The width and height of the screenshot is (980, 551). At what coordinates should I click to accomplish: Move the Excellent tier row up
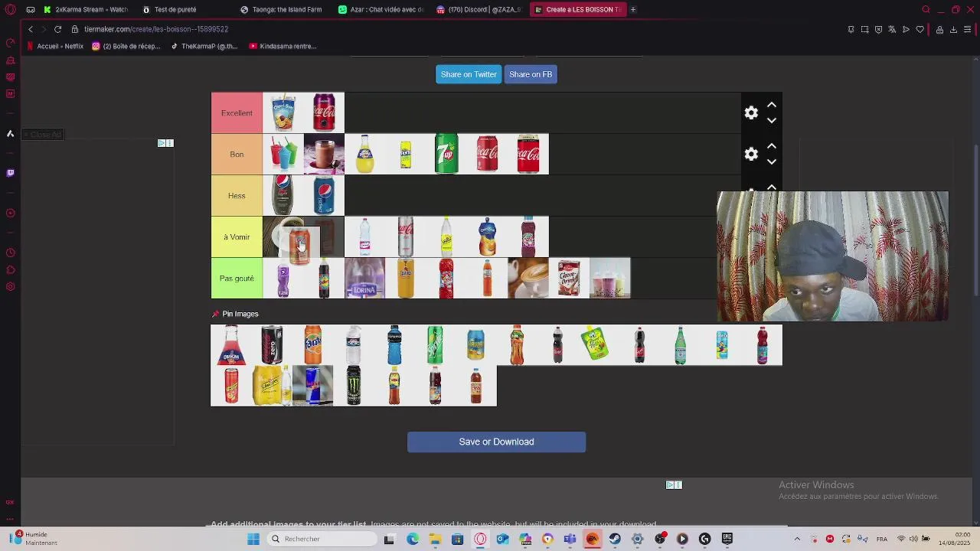coord(772,105)
